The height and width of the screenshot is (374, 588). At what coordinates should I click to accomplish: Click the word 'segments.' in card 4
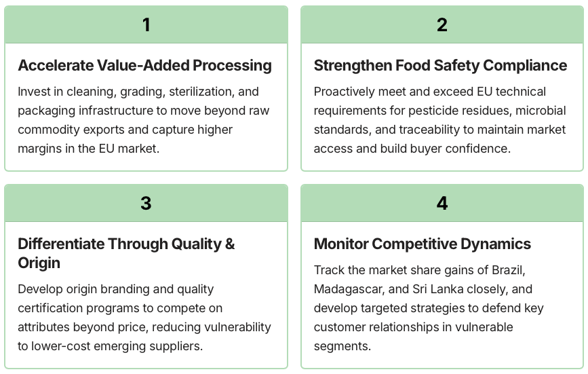tap(342, 346)
